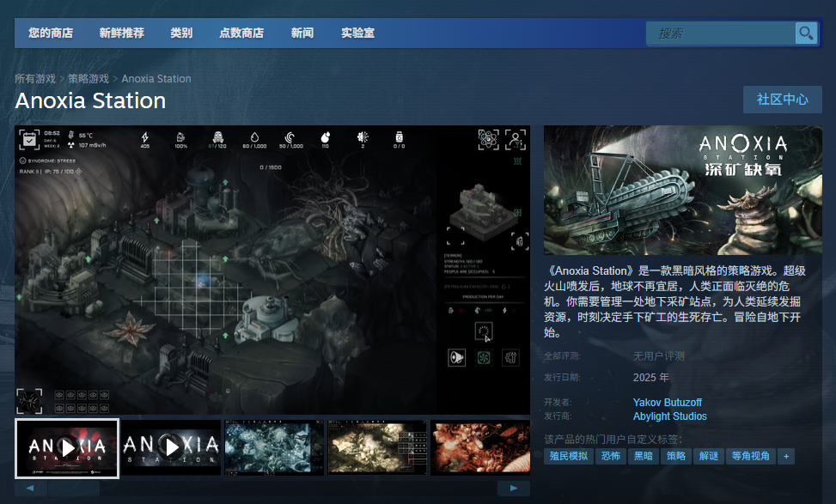Click the 搜索 search input field
This screenshot has width=836, height=504.
730,33
